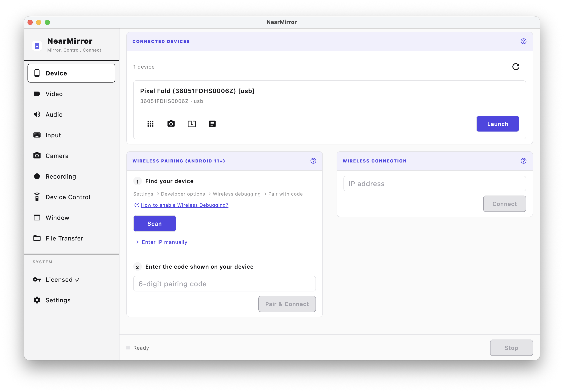Open help for Wireless Connection panel
The width and height of the screenshot is (564, 392).
click(523, 161)
